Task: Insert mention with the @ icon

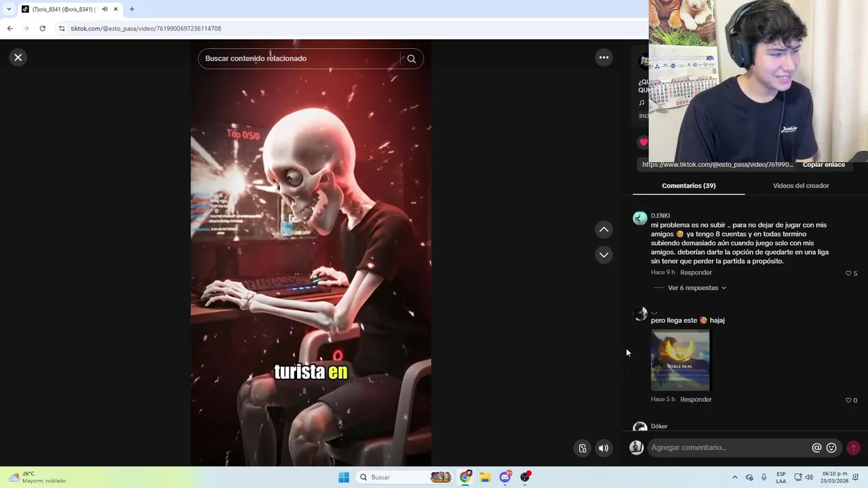Action: click(x=816, y=448)
